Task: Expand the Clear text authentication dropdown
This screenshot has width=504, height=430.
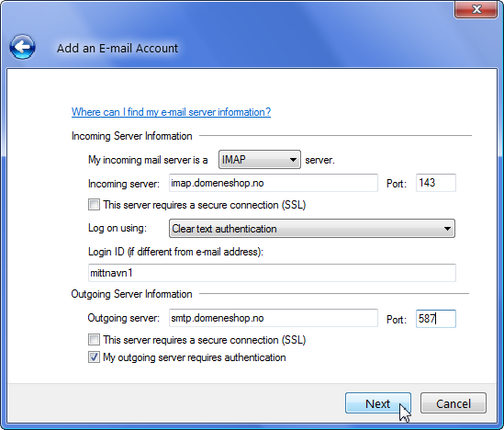Action: point(312,229)
